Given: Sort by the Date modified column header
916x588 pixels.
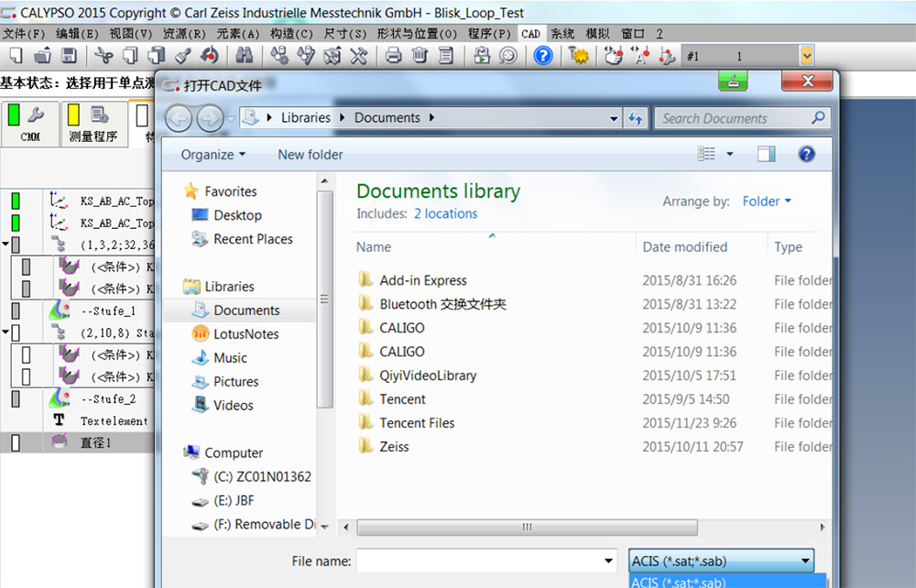Looking at the screenshot, I should coord(684,247).
